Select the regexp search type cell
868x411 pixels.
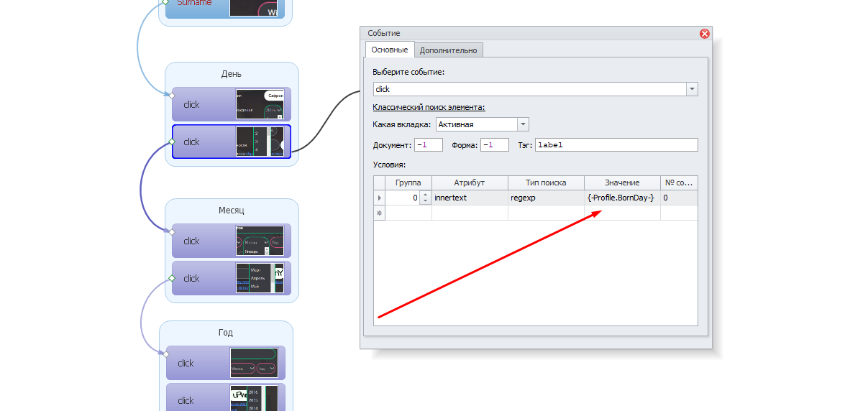[546, 198]
